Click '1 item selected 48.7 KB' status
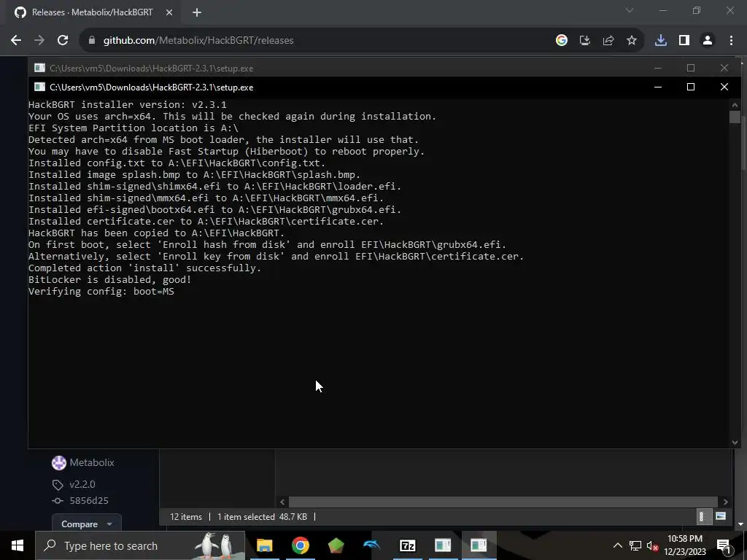Viewport: 747px width, 560px height. tap(262, 517)
